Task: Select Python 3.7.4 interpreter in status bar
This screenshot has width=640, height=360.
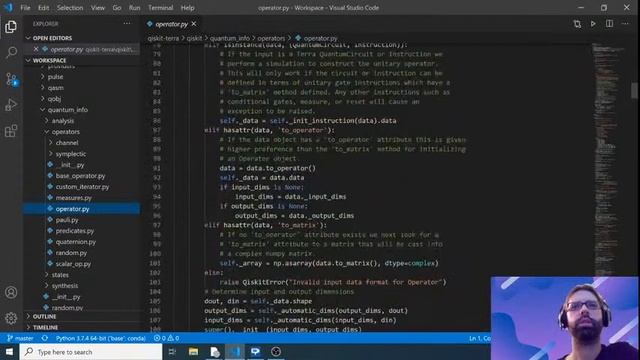Action: [x=100, y=338]
